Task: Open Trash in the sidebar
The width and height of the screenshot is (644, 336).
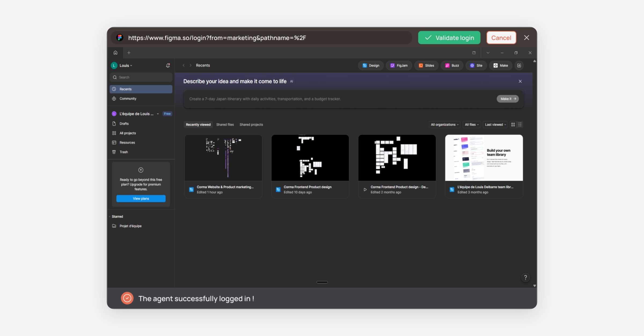Action: click(x=141, y=152)
